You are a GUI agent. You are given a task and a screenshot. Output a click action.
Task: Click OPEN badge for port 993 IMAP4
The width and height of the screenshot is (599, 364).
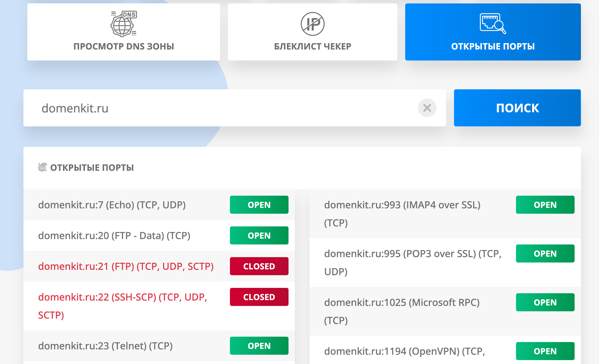coord(545,205)
